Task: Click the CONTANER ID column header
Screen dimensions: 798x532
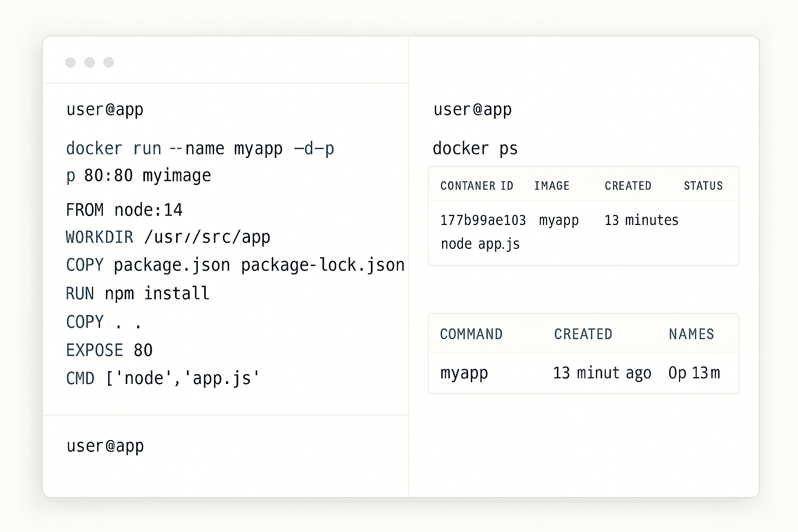Action: pyautogui.click(x=476, y=185)
